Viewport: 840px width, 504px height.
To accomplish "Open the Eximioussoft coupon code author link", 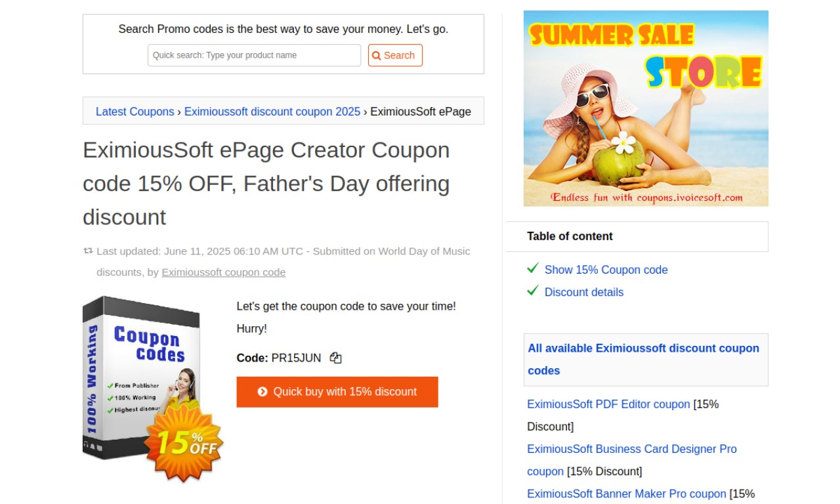I will 224,272.
